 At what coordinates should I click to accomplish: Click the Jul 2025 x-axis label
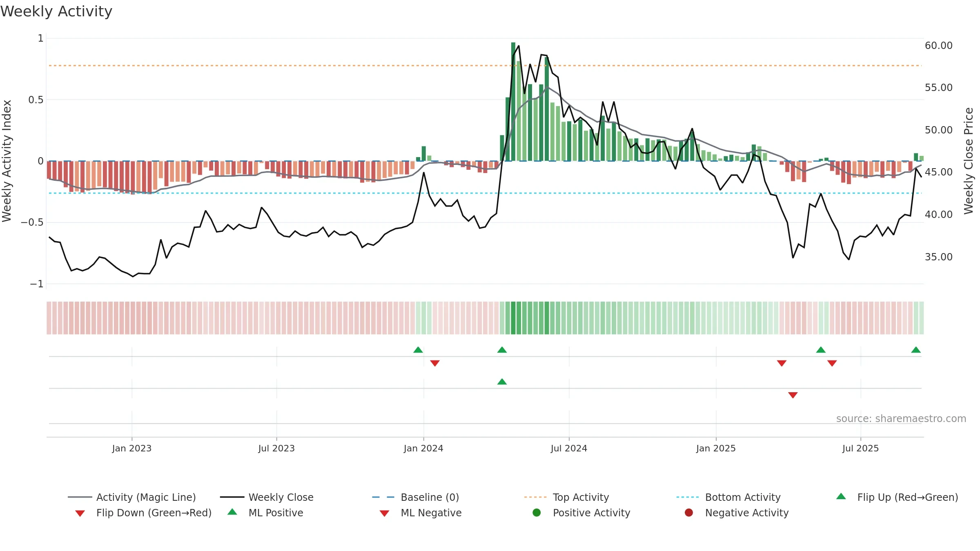(x=860, y=448)
